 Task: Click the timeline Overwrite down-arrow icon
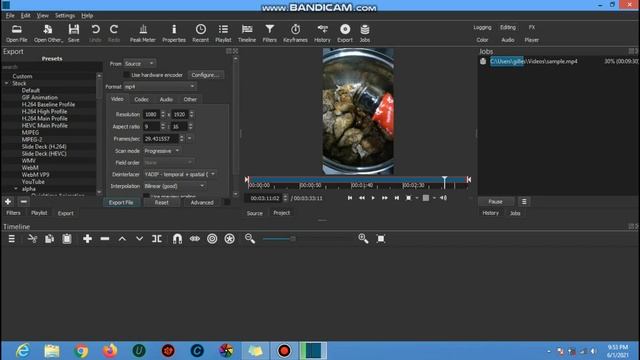[139, 239]
